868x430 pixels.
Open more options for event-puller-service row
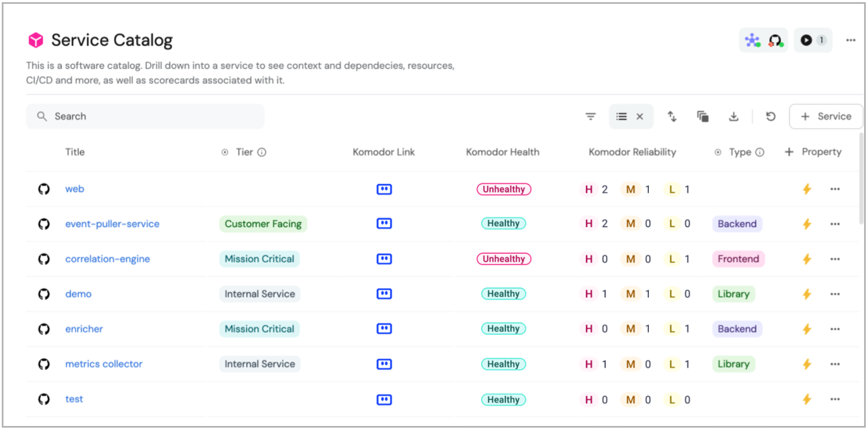click(835, 224)
